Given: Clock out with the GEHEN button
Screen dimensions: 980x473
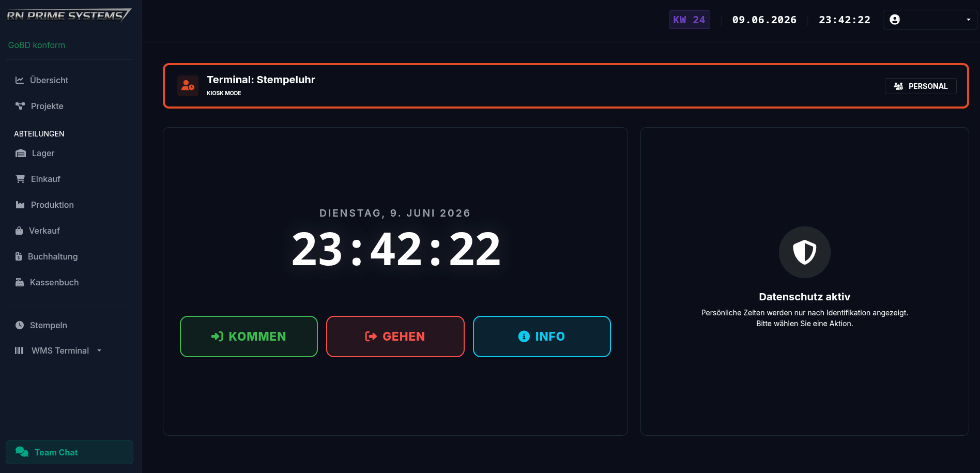Looking at the screenshot, I should point(395,337).
